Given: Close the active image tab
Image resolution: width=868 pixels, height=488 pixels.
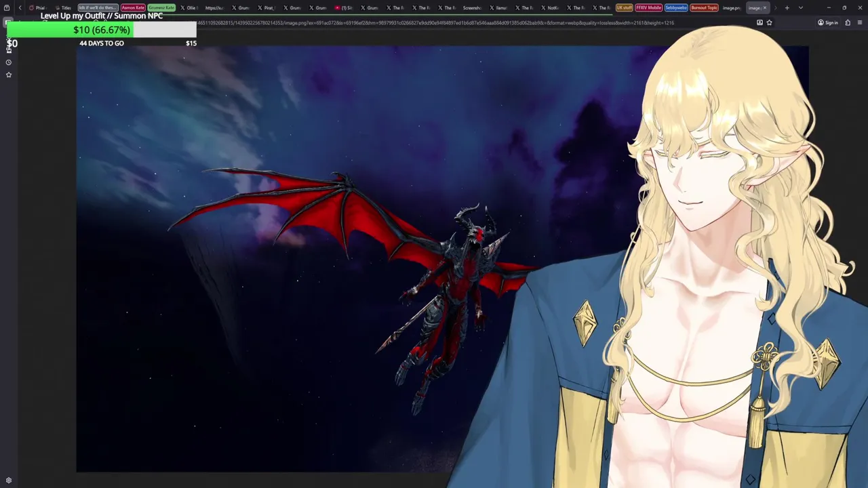Looking at the screenshot, I should [765, 7].
